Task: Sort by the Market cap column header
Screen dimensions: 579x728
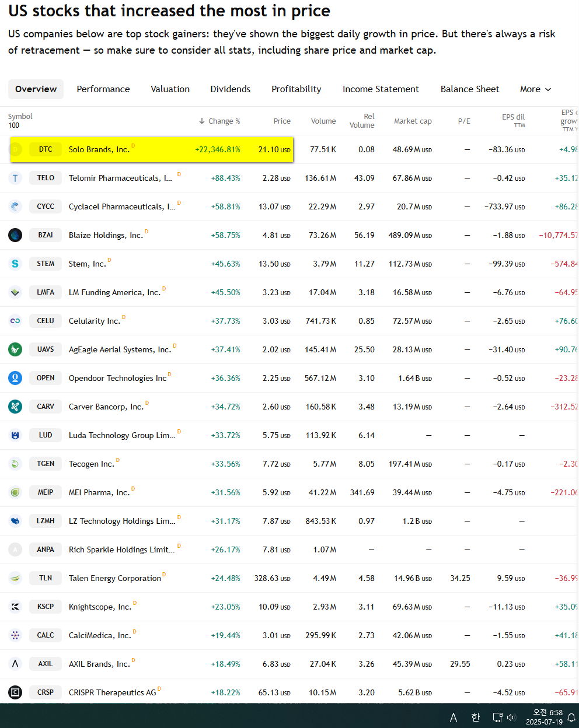Action: [413, 121]
